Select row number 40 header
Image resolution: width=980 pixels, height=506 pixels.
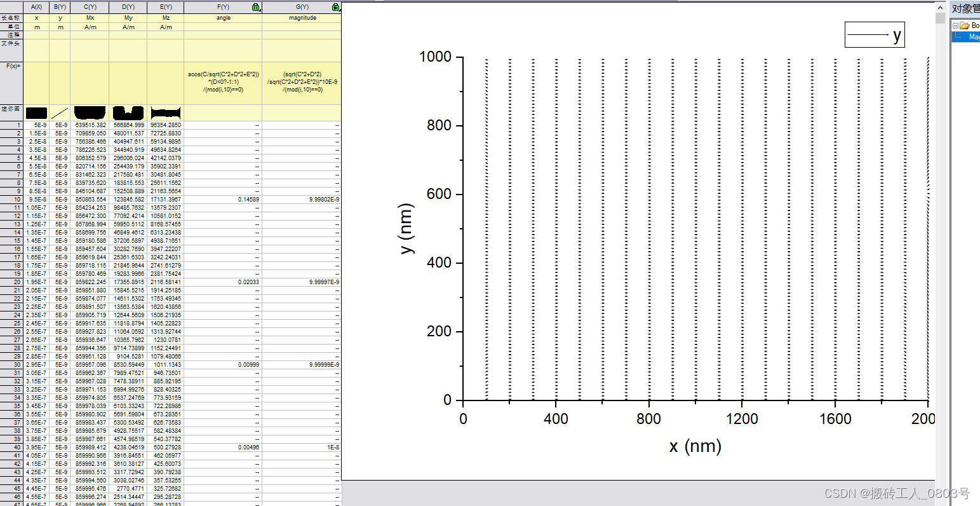click(11, 447)
